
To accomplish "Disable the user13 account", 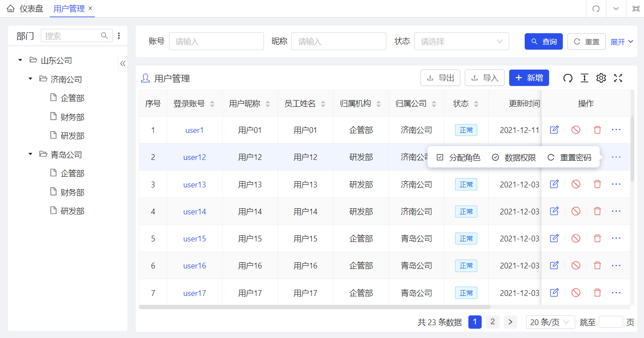I will (x=576, y=184).
